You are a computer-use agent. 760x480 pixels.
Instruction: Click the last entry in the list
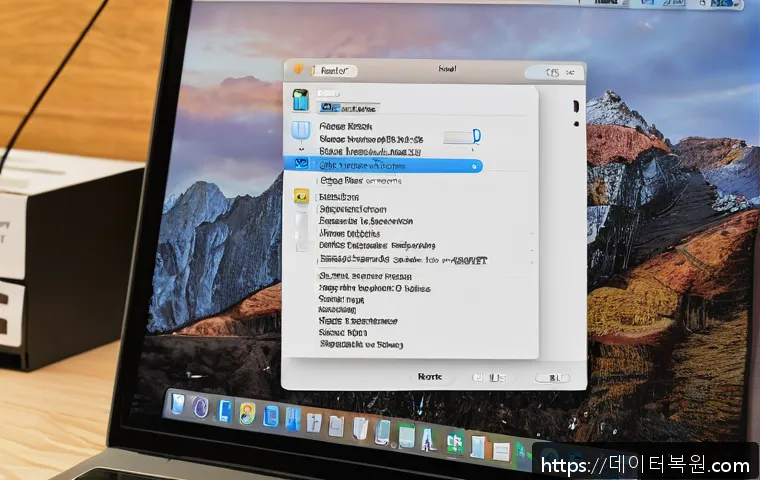tap(360, 344)
